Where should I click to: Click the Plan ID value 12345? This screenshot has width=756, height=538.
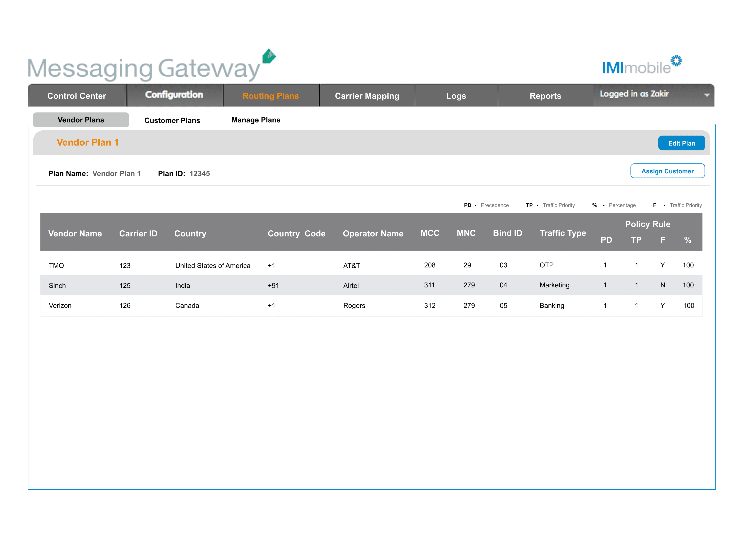click(200, 174)
